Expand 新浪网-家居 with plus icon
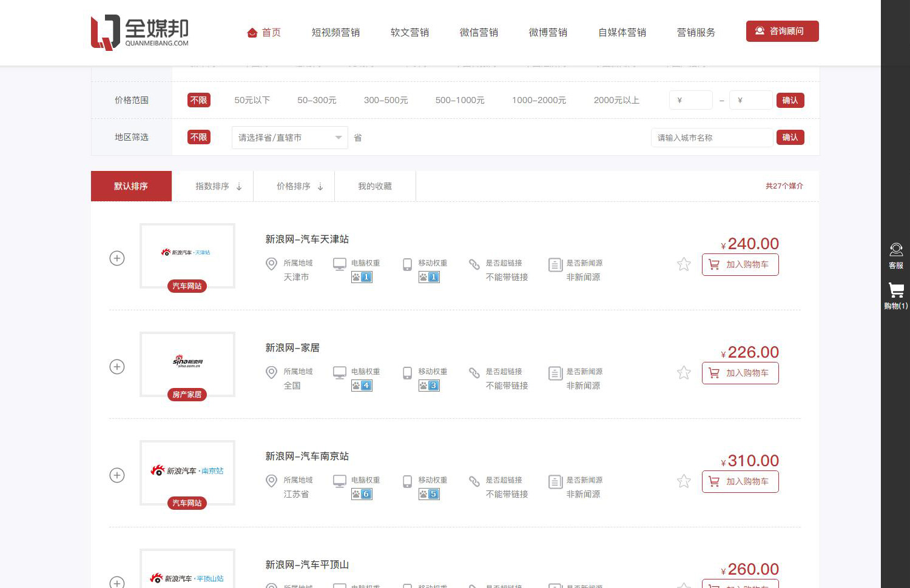The image size is (910, 588). pos(117,367)
